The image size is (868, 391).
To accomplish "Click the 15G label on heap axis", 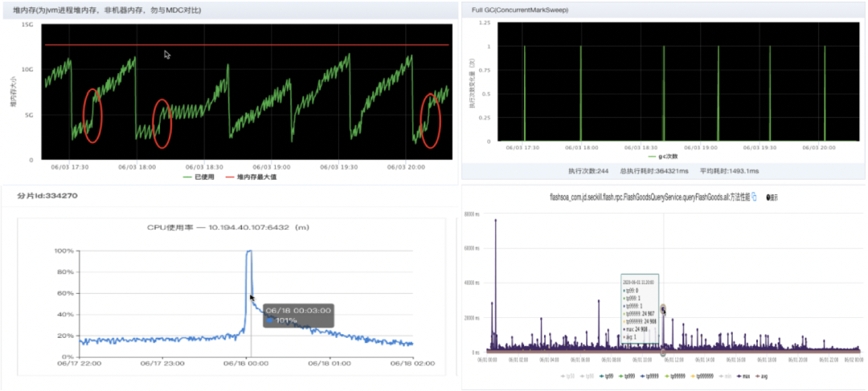I will pos(27,24).
